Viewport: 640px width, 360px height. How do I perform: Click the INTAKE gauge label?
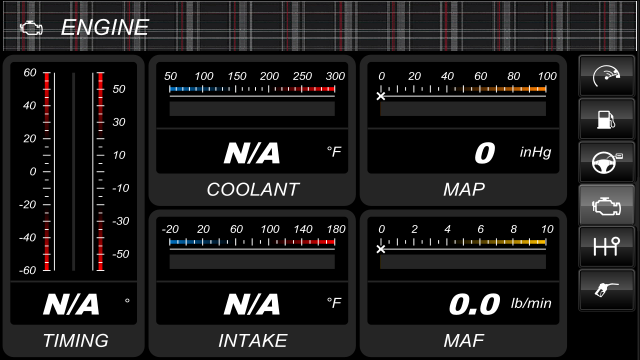(x=253, y=341)
